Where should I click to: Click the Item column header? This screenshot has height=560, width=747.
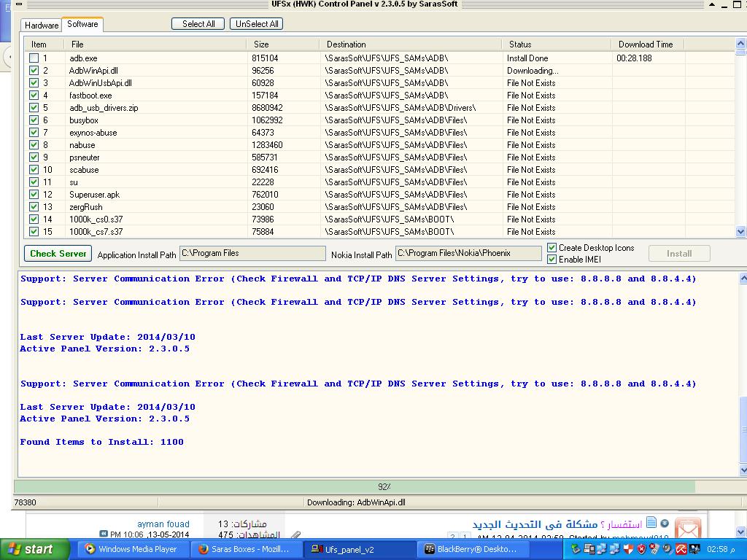(44, 44)
